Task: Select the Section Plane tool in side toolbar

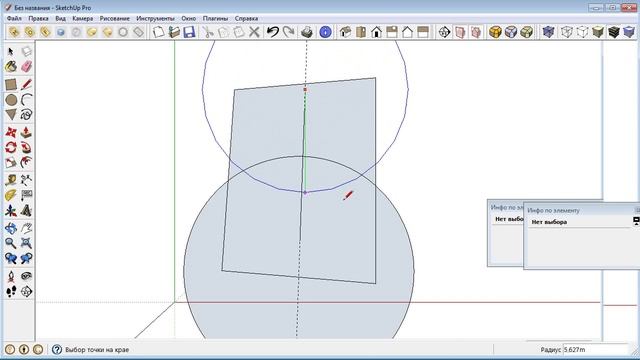Action: tap(27, 291)
